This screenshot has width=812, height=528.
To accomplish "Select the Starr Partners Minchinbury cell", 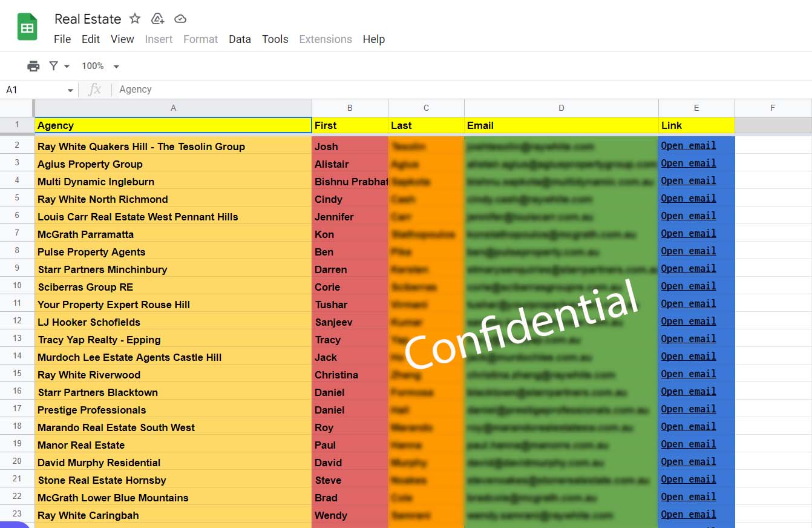I will point(173,269).
